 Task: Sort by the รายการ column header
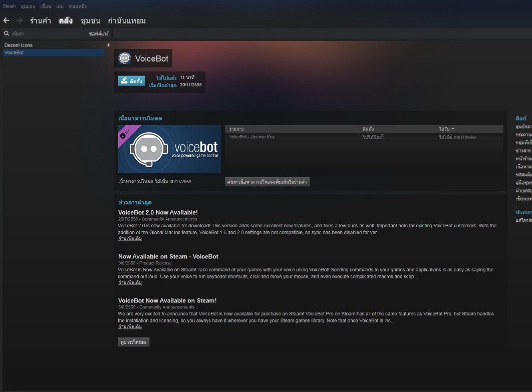point(236,129)
